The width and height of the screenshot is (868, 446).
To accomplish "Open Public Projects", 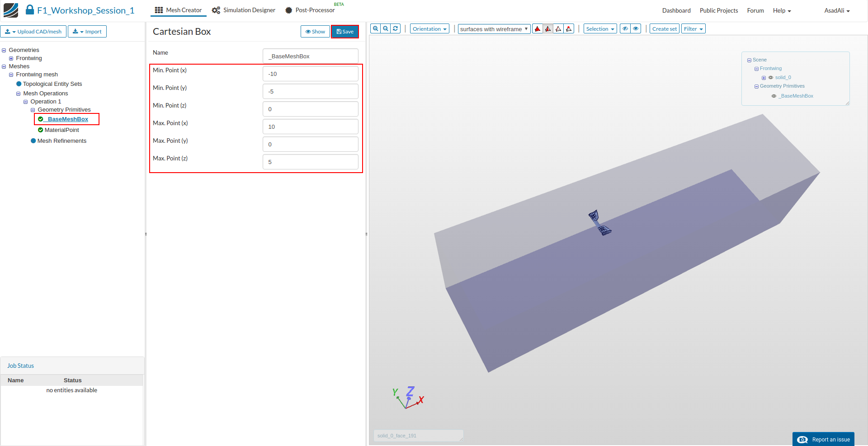I will (x=719, y=10).
